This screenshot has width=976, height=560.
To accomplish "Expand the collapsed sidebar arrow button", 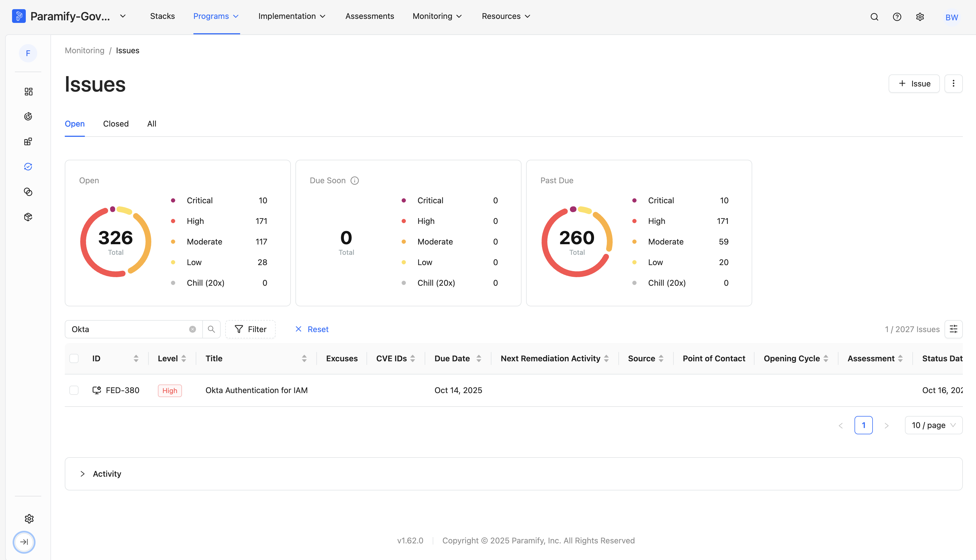I will [x=24, y=542].
